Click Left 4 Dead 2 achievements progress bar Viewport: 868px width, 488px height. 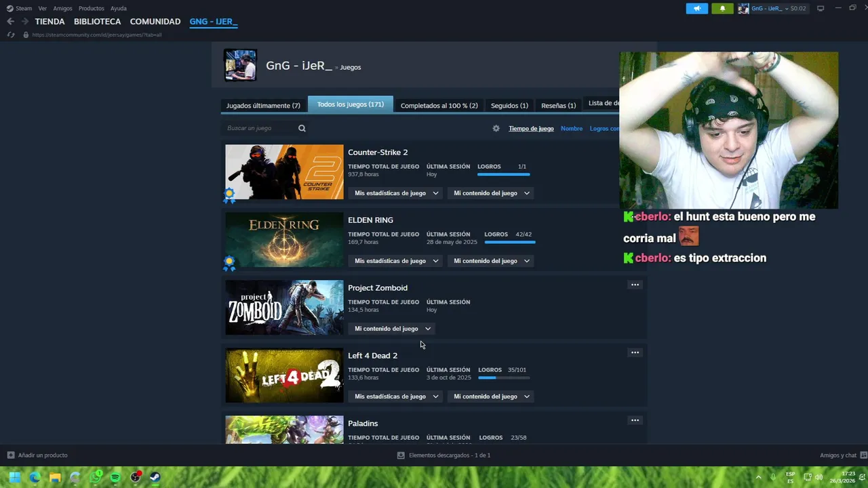pyautogui.click(x=504, y=378)
